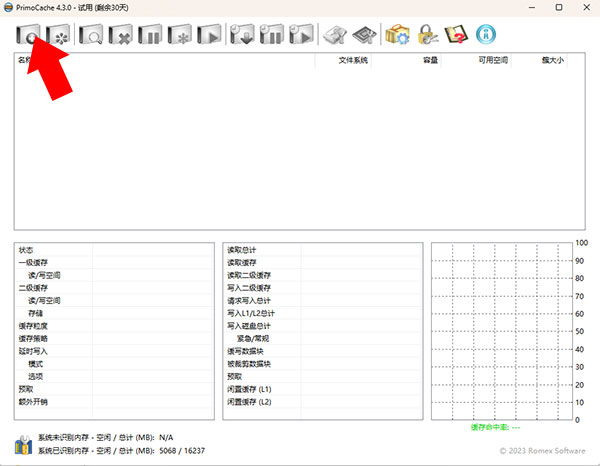This screenshot has width=600, height=466.
Task: Click the delete cache icon marked with an X
Action: [x=121, y=34]
